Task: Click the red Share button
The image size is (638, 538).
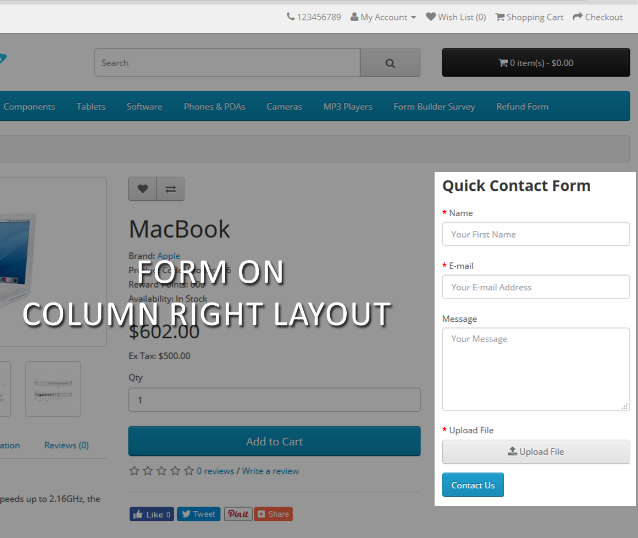Action: coord(273,514)
